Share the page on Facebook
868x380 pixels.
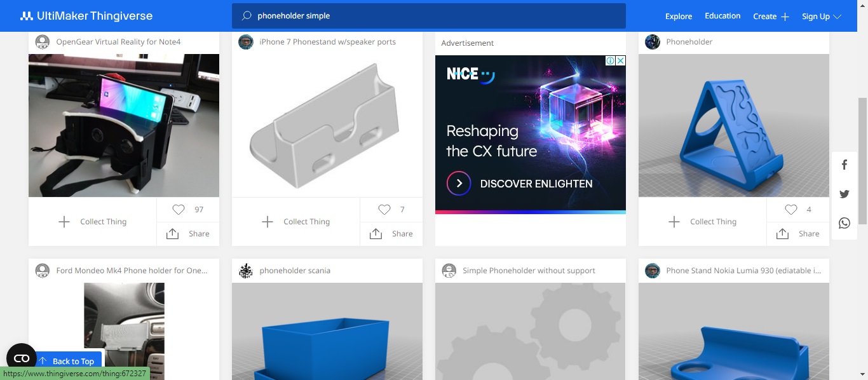point(844,165)
